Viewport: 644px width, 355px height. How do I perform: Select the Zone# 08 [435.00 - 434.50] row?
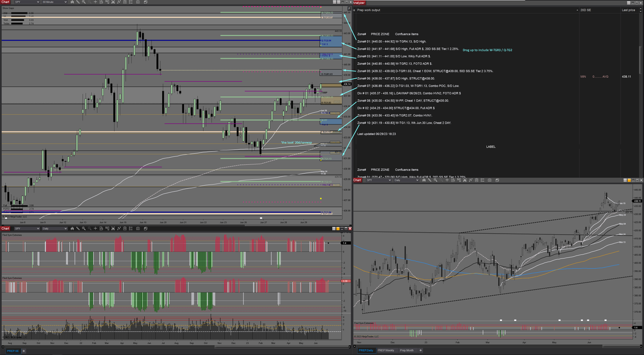pos(403,100)
